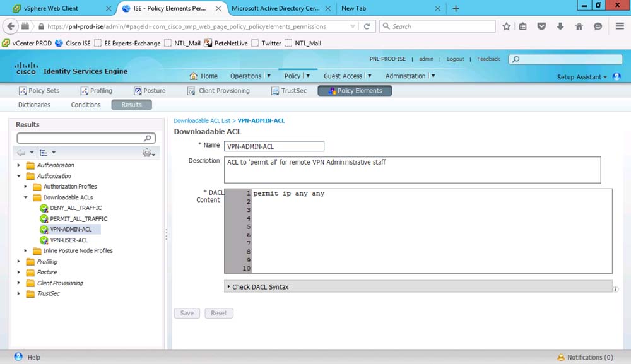Expand the TrustSec tree folder
Screen dimensions: 631x364
(18, 293)
